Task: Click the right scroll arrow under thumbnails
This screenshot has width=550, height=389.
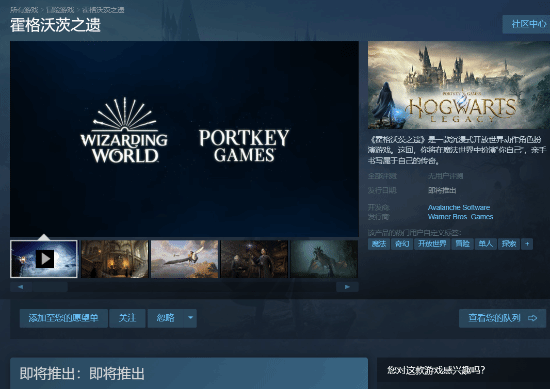Action: point(347,287)
